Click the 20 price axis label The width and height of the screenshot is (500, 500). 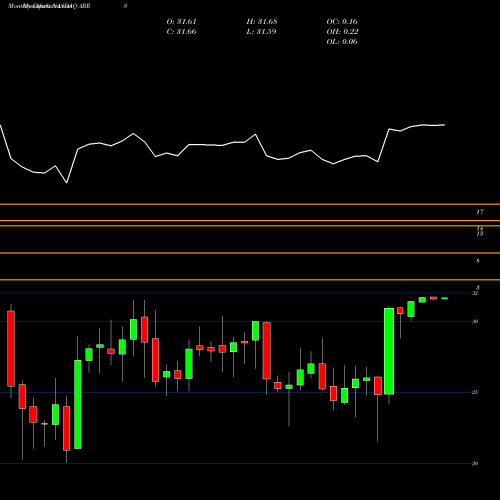475,463
